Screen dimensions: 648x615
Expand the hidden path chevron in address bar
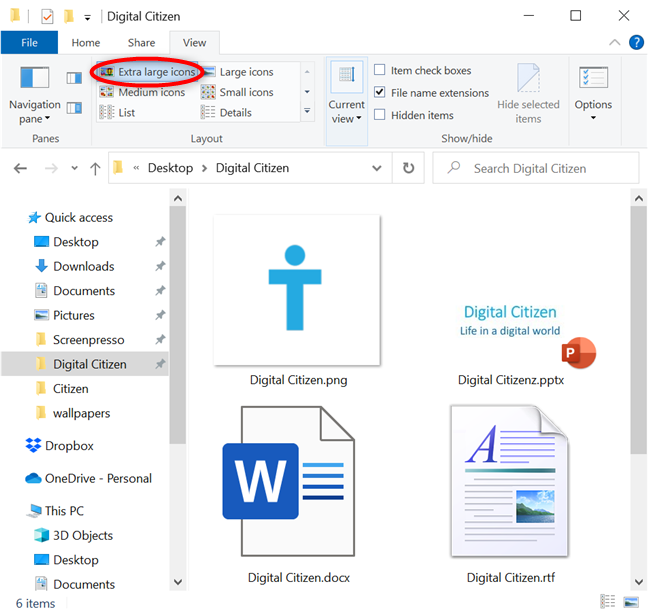click(x=136, y=168)
